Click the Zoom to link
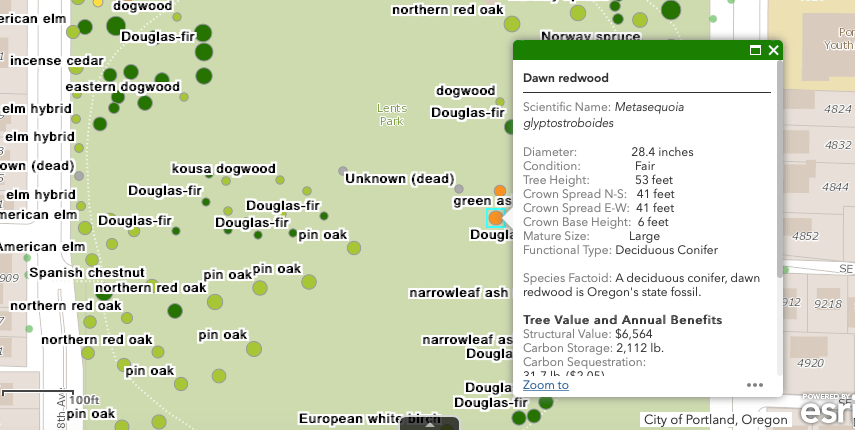This screenshot has width=855, height=430. (545, 385)
